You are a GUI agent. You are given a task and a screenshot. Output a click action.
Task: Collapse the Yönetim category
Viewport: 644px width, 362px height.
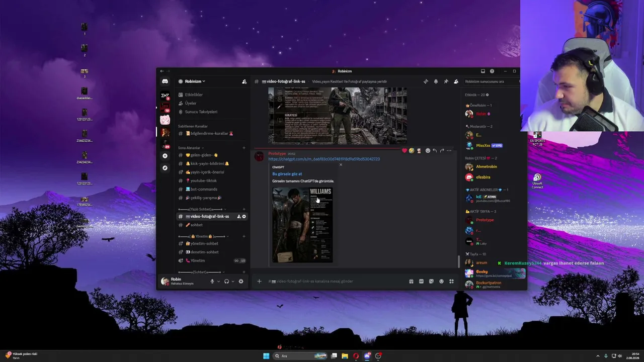click(x=203, y=236)
